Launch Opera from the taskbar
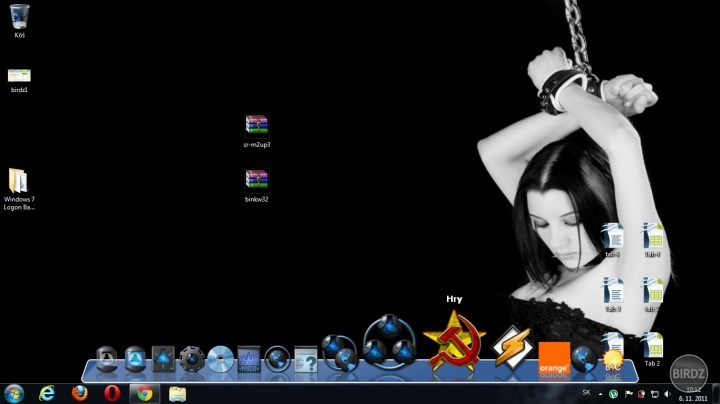 coord(112,394)
